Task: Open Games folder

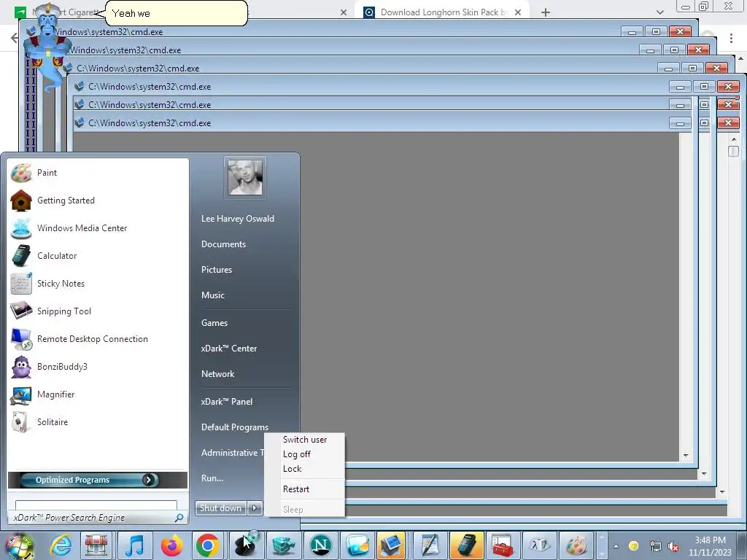Action: pyautogui.click(x=214, y=323)
